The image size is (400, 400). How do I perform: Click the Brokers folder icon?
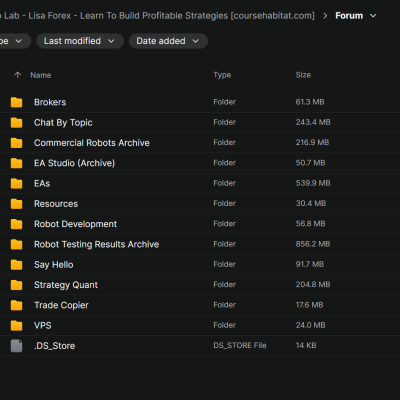pos(16,102)
